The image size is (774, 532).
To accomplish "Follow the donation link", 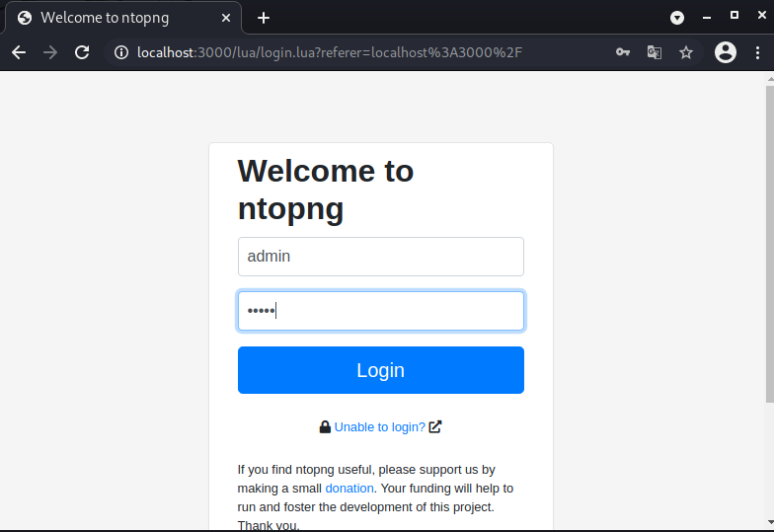I will (x=349, y=488).
